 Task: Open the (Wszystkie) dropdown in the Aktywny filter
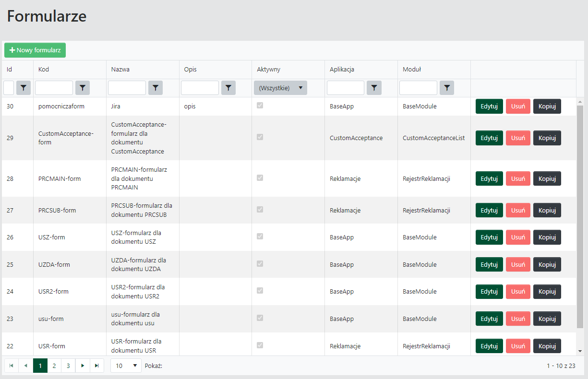(x=280, y=88)
